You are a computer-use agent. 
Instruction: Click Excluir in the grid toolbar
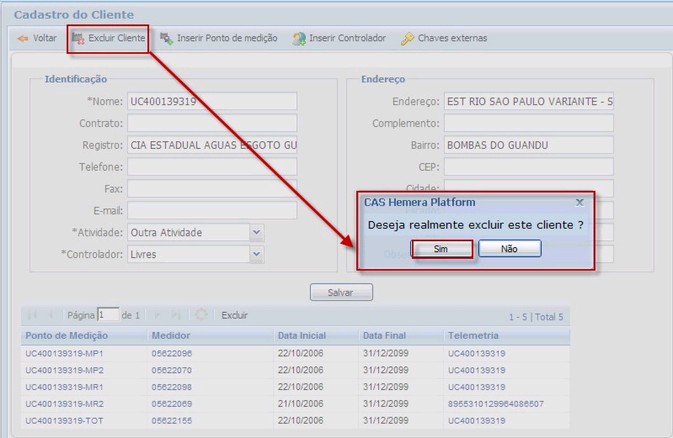pyautogui.click(x=234, y=314)
